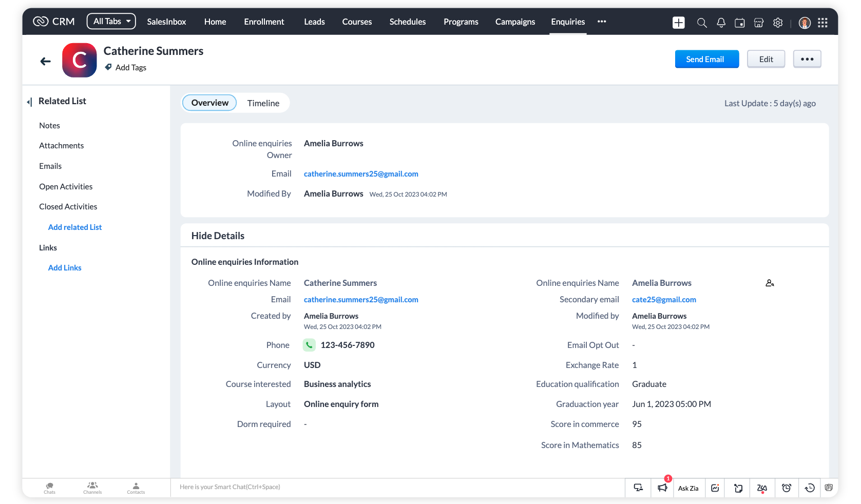
Task: Open the announcements megaphone icon
Action: (x=662, y=488)
